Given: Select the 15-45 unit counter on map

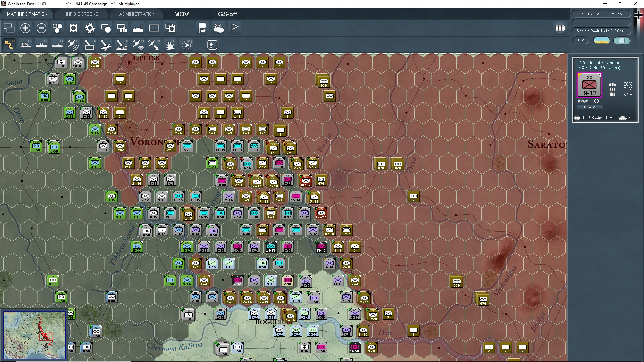Looking at the screenshot, I should 321,246.
